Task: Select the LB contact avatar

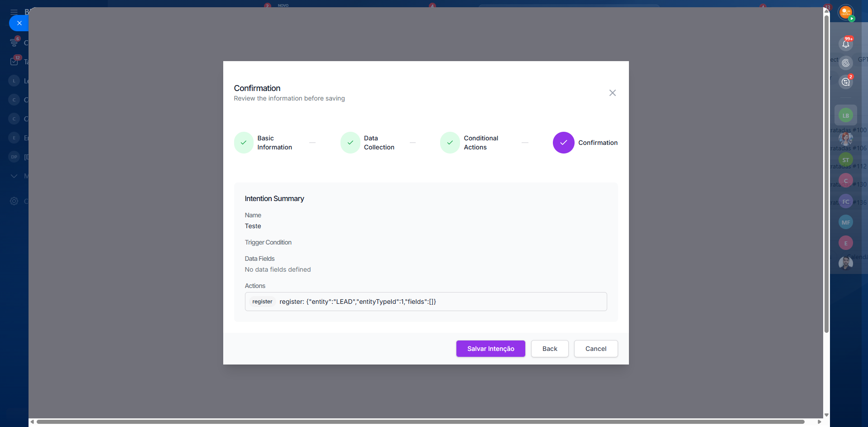Action: (845, 115)
